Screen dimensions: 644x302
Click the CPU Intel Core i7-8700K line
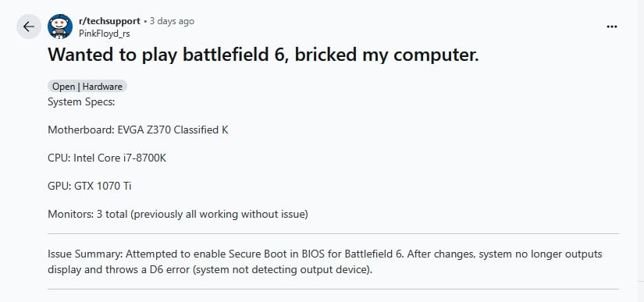point(107,158)
